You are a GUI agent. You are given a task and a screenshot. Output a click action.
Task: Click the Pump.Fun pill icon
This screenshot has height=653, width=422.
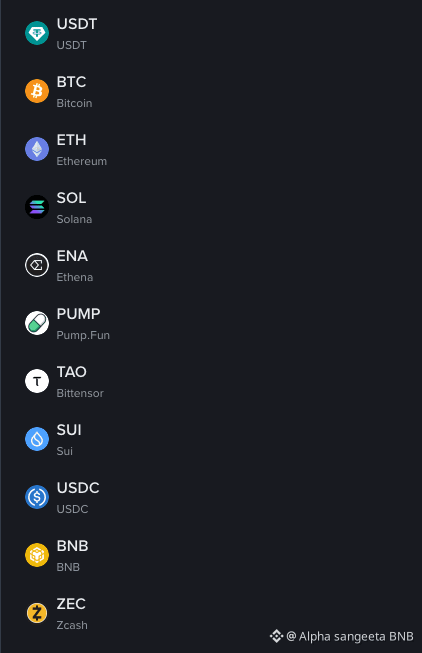click(x=37, y=323)
